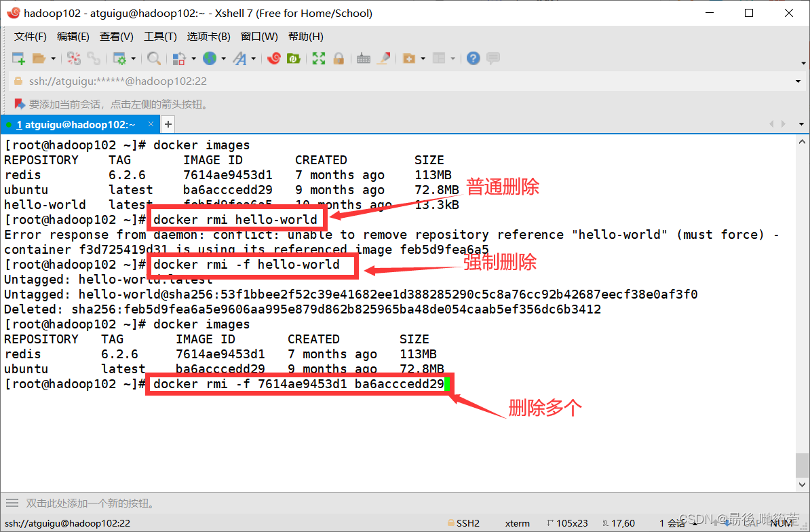
Task: Click the terminal scrollbar up arrow
Action: tap(802, 142)
